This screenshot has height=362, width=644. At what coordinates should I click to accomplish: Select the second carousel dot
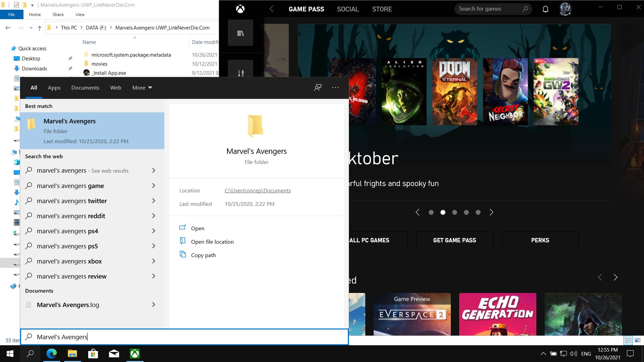click(443, 212)
